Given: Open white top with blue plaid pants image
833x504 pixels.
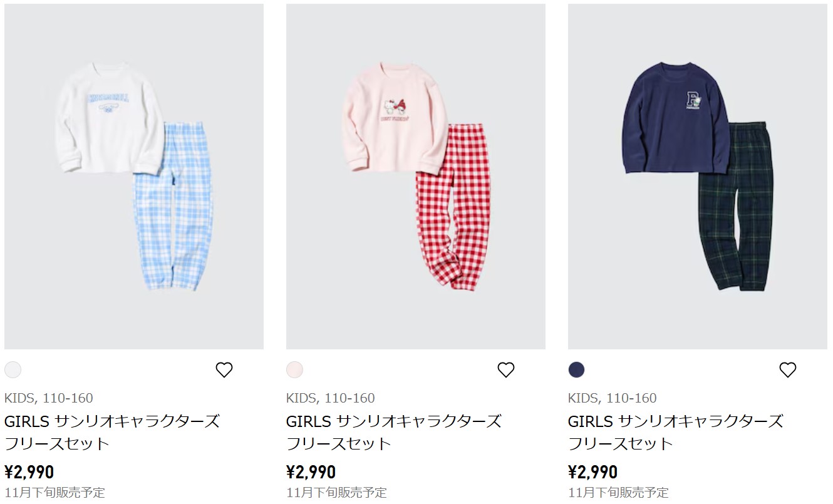Looking at the screenshot, I should tap(134, 177).
